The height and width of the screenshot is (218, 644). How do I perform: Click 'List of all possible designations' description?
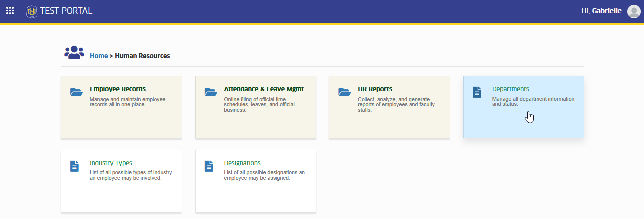coord(264,175)
